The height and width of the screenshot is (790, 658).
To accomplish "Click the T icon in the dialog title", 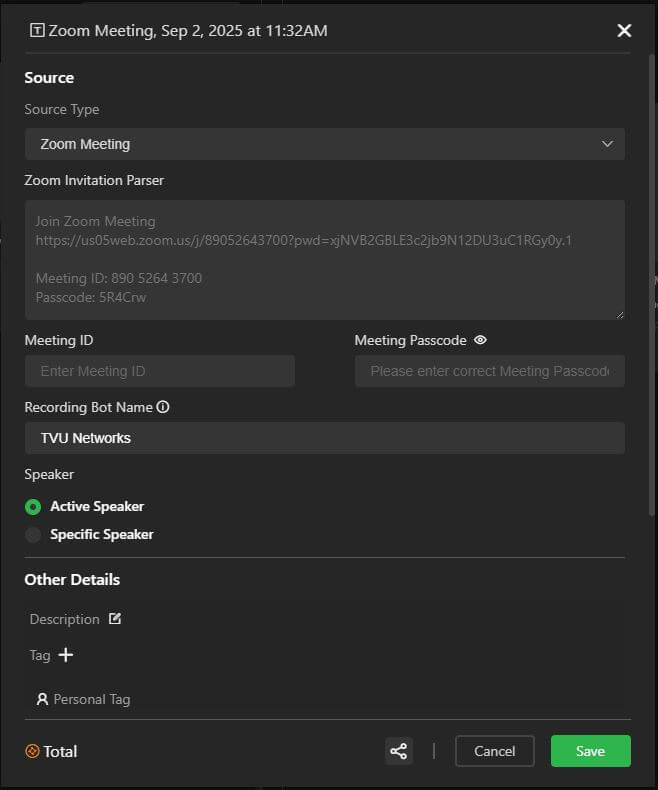I will point(38,31).
